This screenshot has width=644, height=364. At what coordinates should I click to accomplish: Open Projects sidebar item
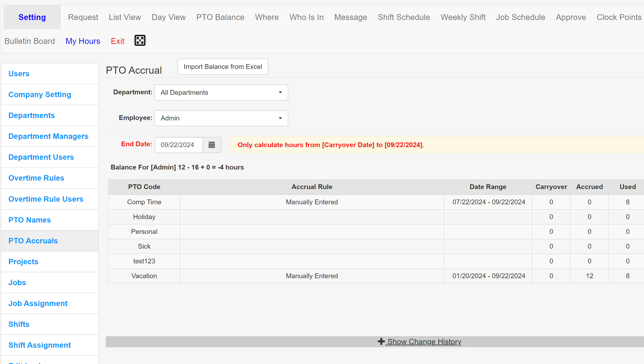[50, 261]
